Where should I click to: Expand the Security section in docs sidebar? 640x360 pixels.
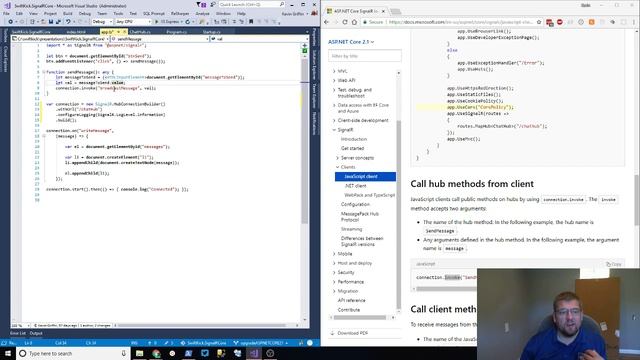coord(334,272)
